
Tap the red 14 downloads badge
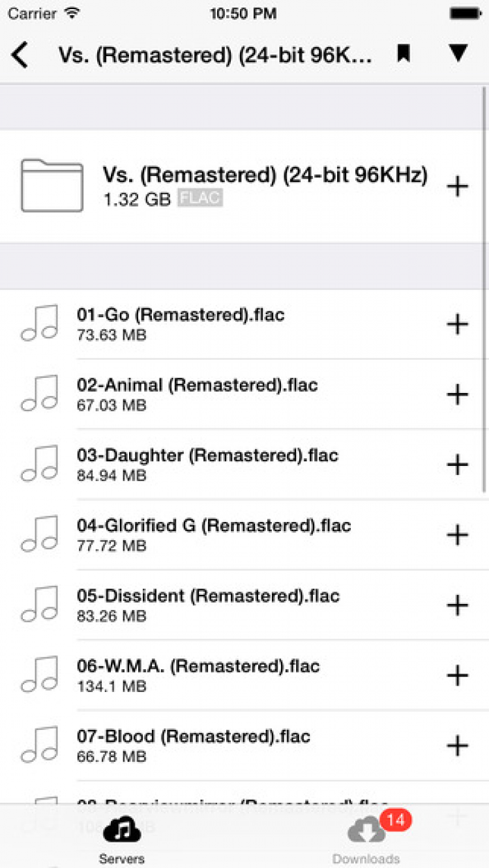395,819
